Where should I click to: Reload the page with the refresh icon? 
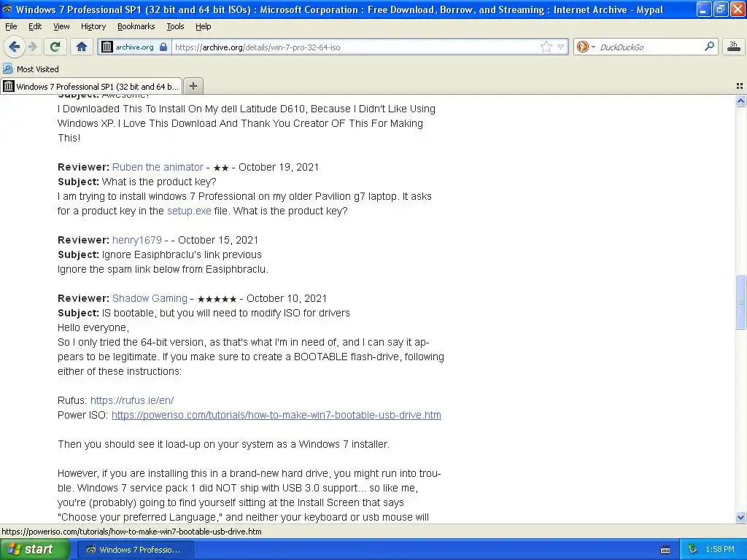pyautogui.click(x=55, y=47)
